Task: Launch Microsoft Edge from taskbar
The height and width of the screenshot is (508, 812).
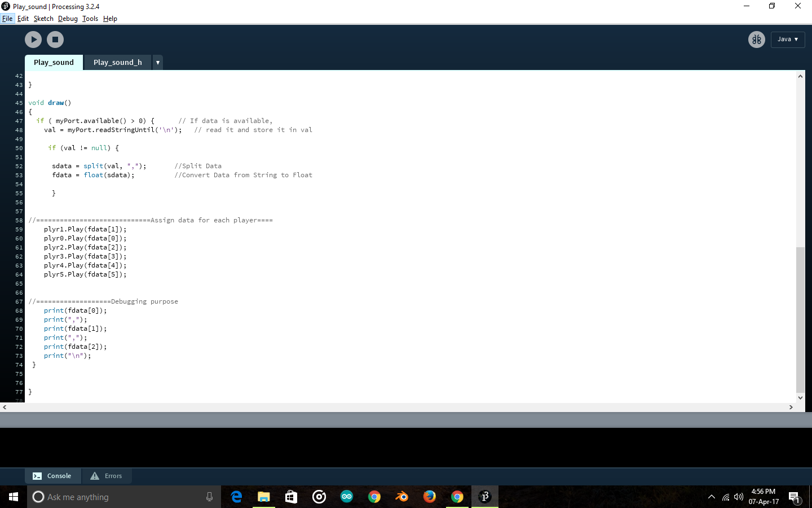Action: coord(236,497)
